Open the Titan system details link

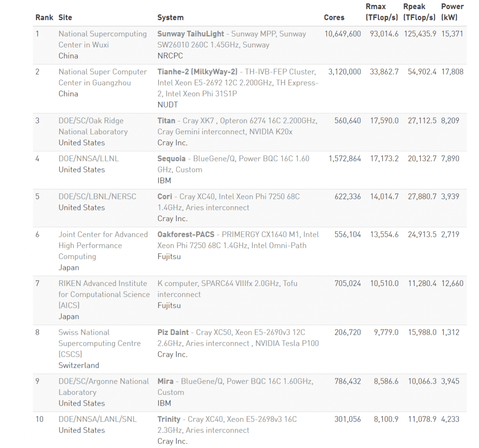point(237,126)
